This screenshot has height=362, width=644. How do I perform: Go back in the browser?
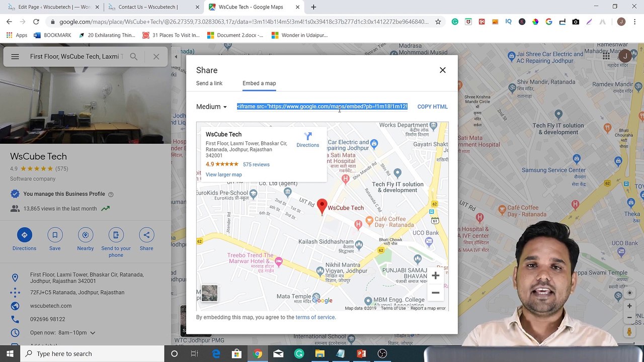pos(9,22)
